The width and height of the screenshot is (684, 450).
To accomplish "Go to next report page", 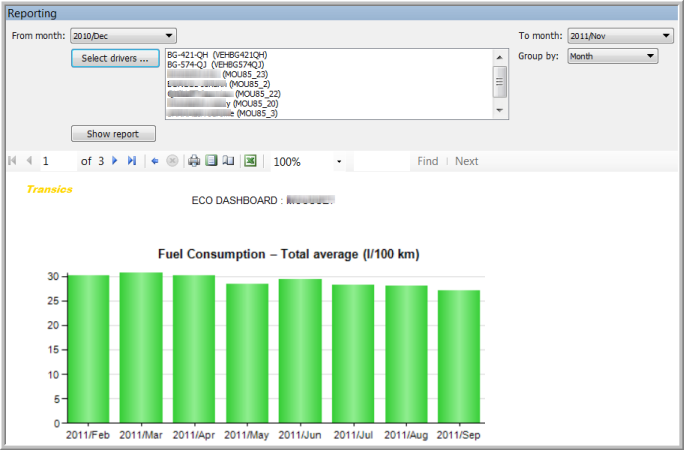I will pyautogui.click(x=115, y=161).
